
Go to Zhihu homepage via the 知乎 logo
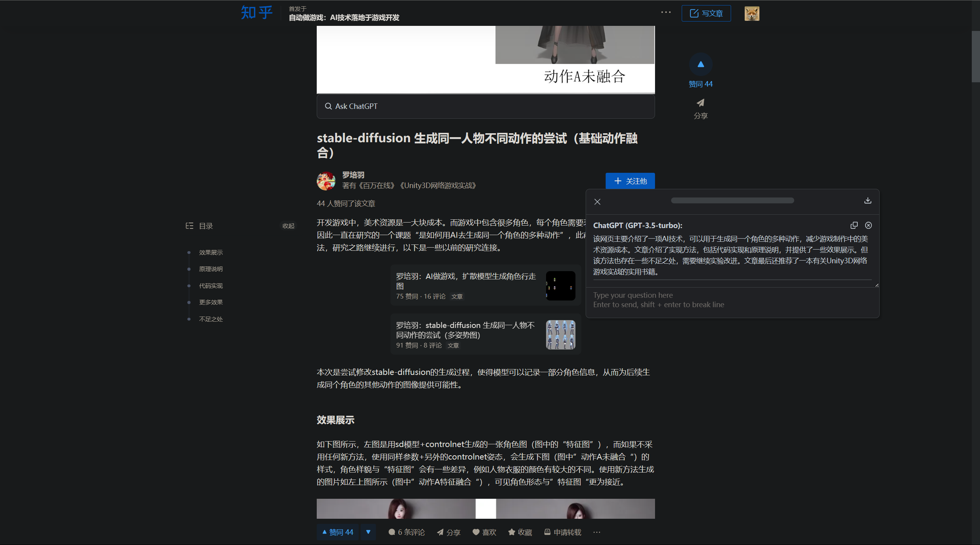(256, 12)
